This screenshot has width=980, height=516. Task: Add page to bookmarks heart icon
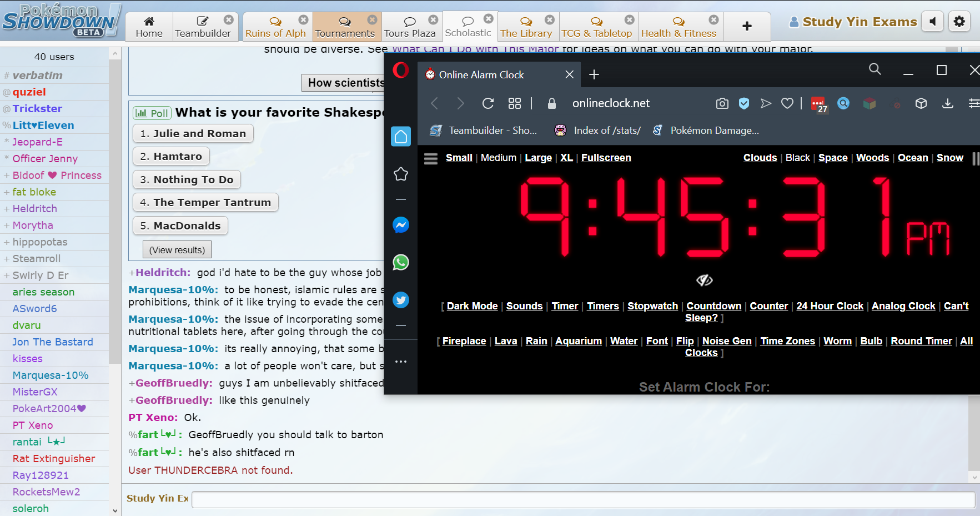pos(787,103)
